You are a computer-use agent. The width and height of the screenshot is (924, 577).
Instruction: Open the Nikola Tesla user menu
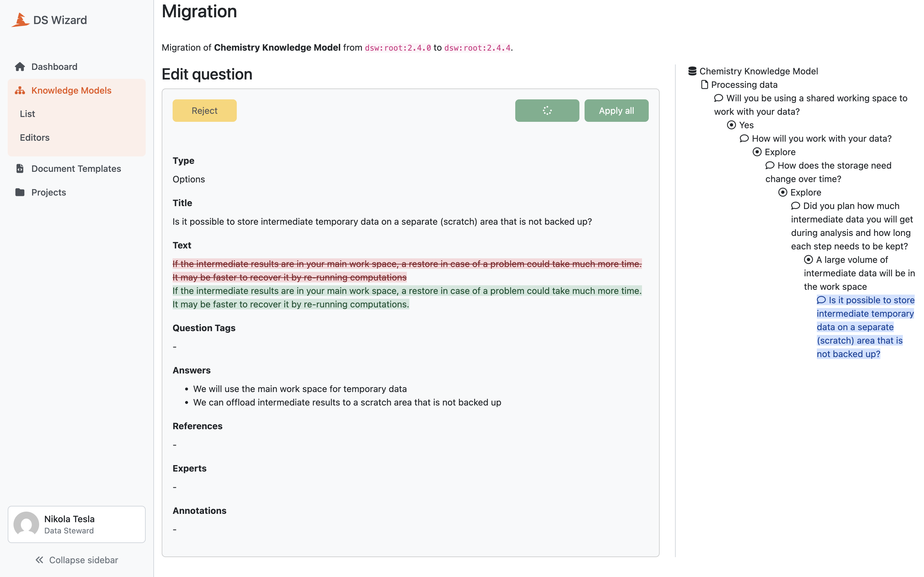pos(77,524)
